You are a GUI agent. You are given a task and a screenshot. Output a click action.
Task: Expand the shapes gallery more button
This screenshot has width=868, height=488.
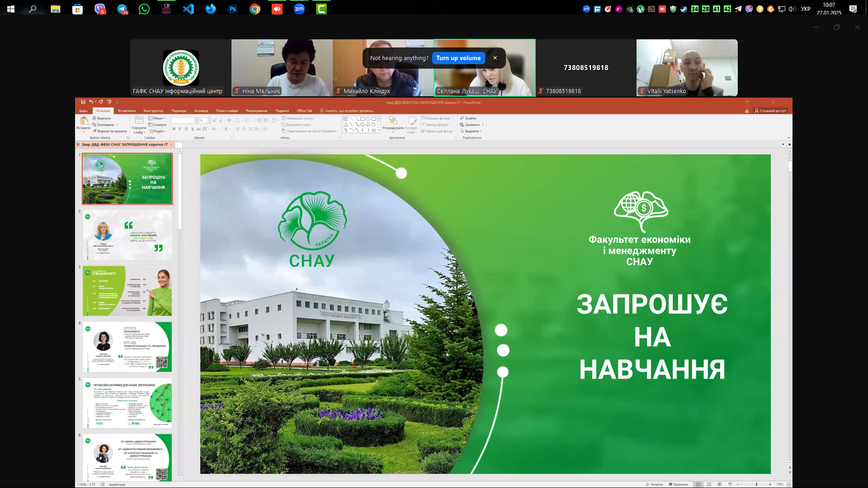379,131
